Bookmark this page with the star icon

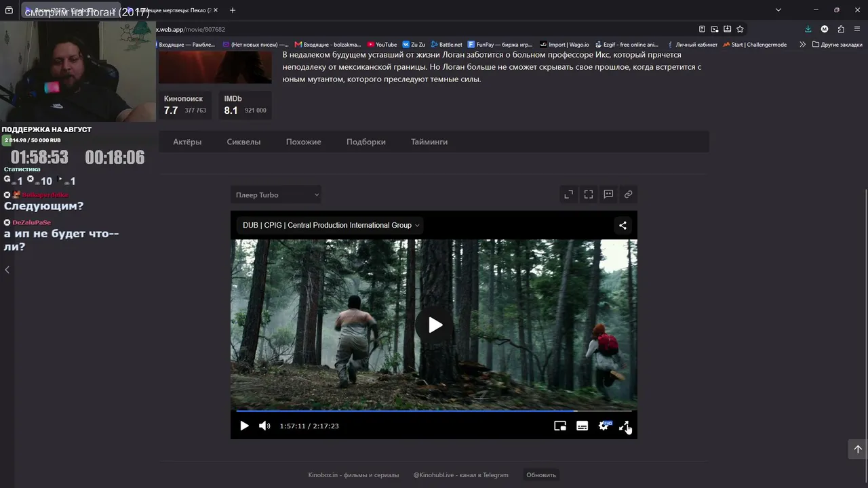click(740, 29)
